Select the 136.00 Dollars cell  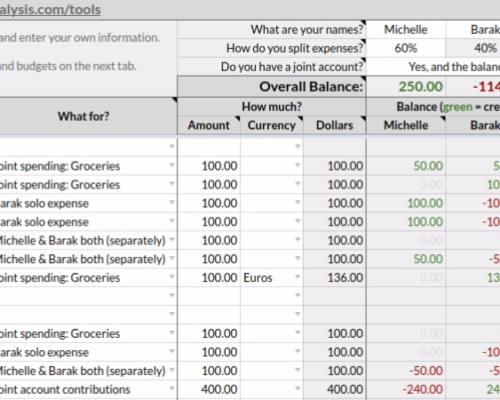tap(335, 278)
